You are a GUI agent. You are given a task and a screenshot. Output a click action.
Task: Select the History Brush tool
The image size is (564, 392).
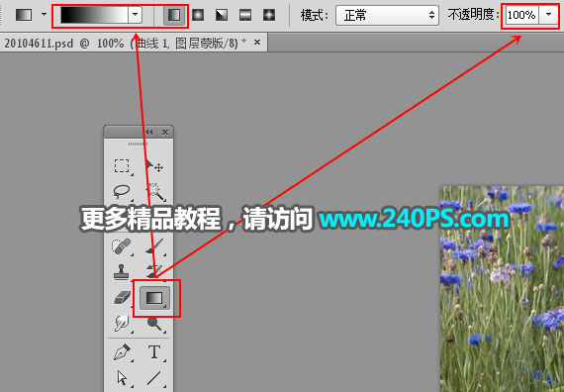click(154, 271)
